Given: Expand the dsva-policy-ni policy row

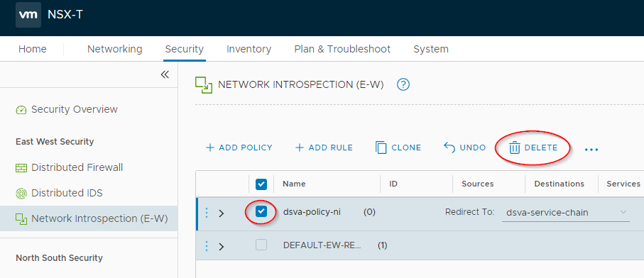Looking at the screenshot, I should (x=222, y=213).
